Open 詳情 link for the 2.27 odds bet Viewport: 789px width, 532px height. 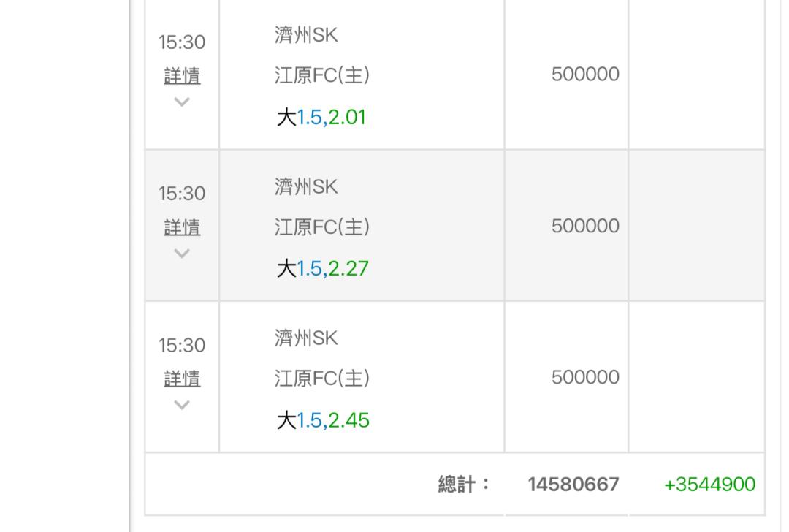click(x=182, y=227)
